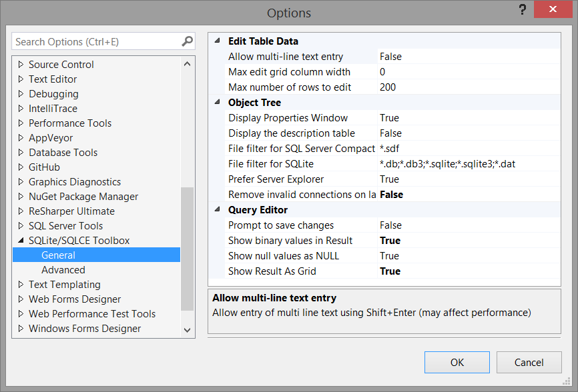Click the search magnifier icon
The width and height of the screenshot is (578, 392).
click(187, 41)
